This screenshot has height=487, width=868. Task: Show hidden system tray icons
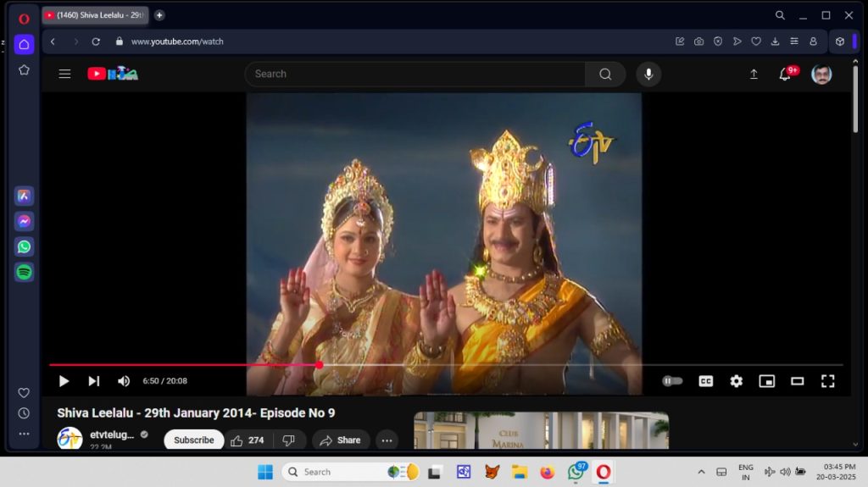[701, 472]
